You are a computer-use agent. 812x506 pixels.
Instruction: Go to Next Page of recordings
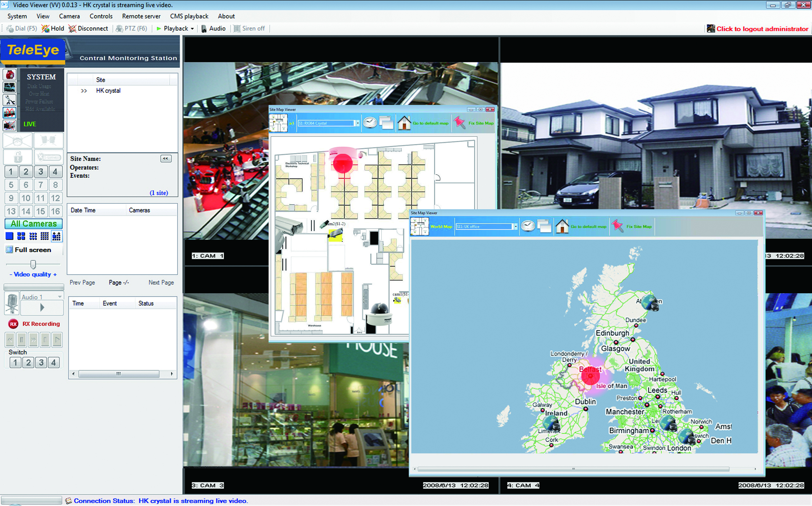click(161, 282)
